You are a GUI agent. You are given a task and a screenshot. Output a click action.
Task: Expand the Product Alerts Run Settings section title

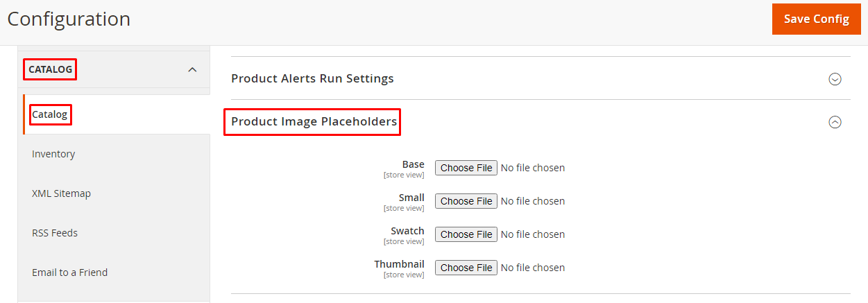click(x=312, y=78)
